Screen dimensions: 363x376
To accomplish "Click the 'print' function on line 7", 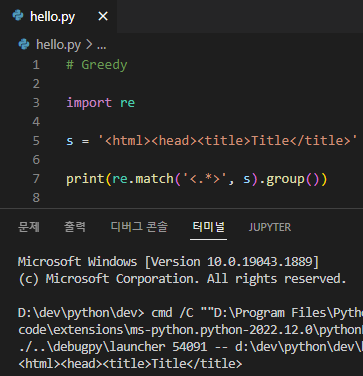I will (85, 179).
